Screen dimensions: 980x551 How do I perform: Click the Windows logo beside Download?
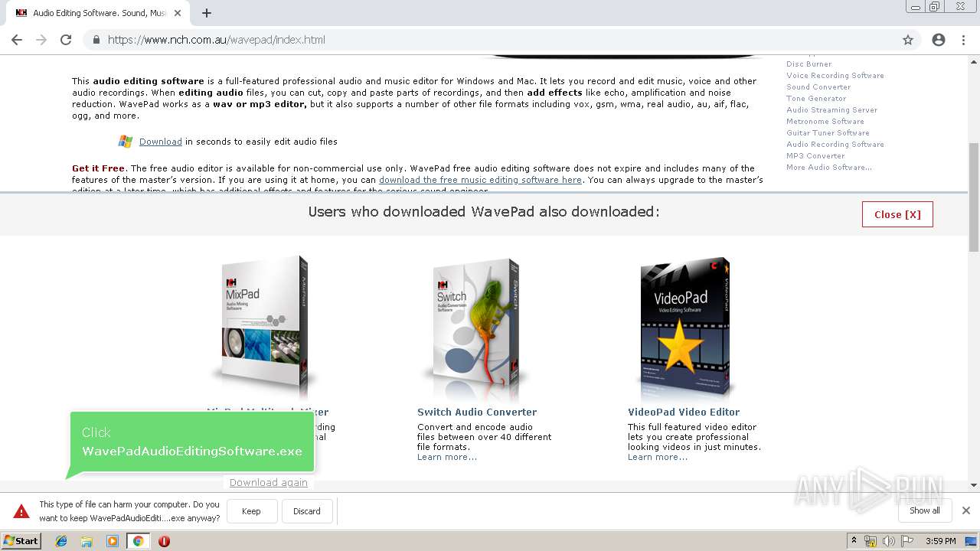point(126,142)
